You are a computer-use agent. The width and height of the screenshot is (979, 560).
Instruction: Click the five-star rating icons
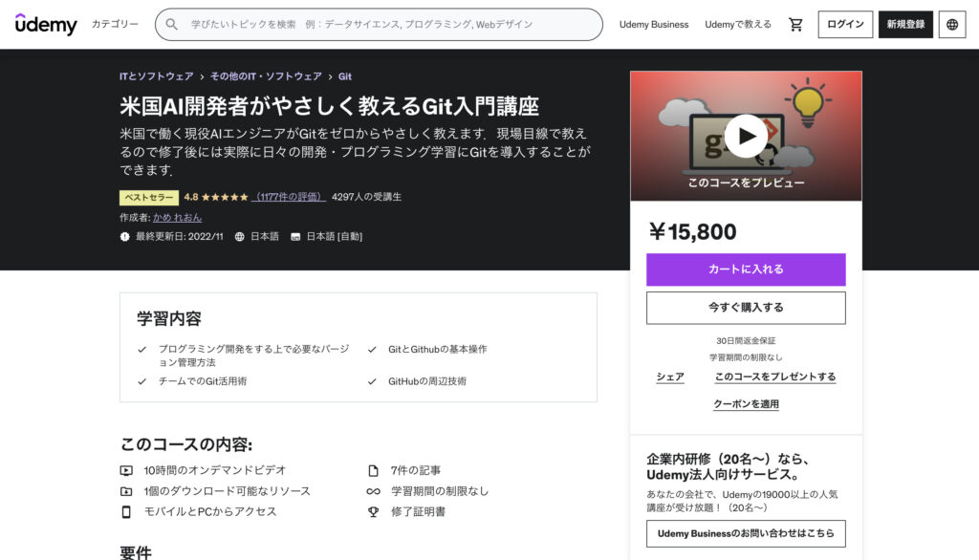click(225, 197)
